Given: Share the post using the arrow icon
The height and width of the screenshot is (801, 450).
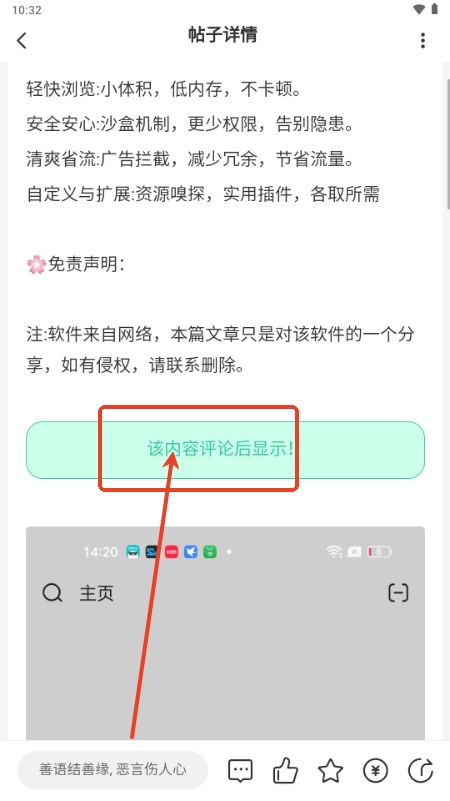Looking at the screenshot, I should pyautogui.click(x=421, y=770).
